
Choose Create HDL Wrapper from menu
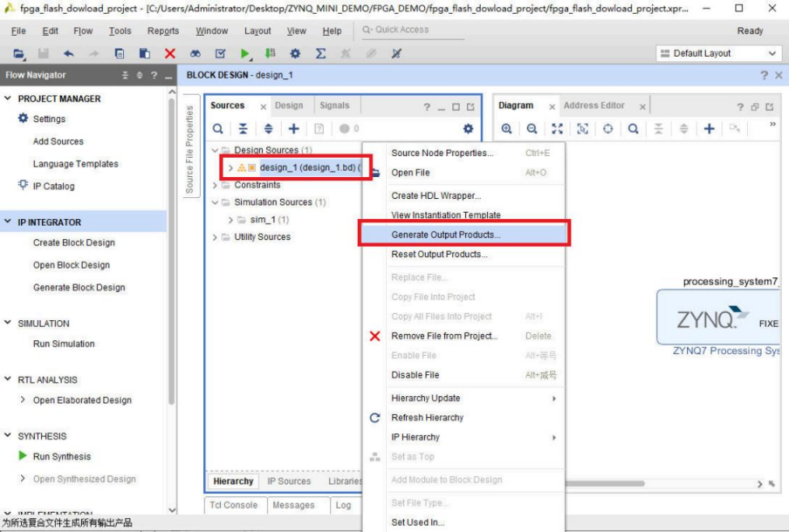[x=436, y=195]
